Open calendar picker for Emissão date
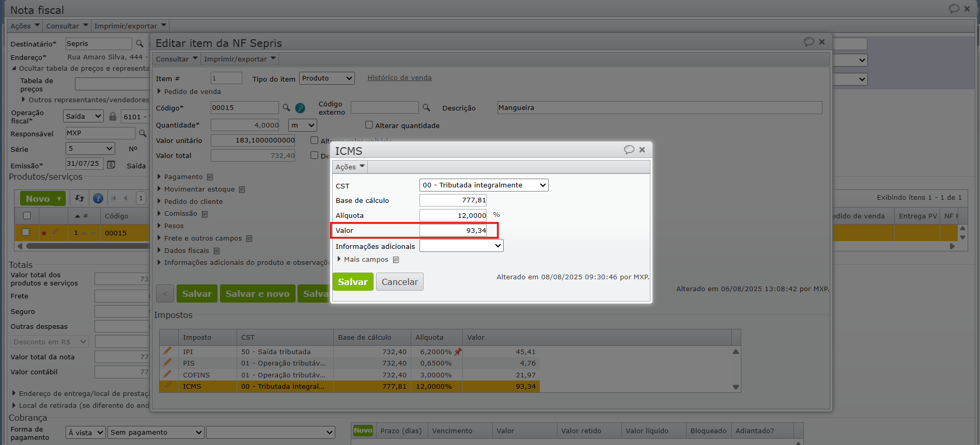This screenshot has height=445, width=980. click(111, 165)
